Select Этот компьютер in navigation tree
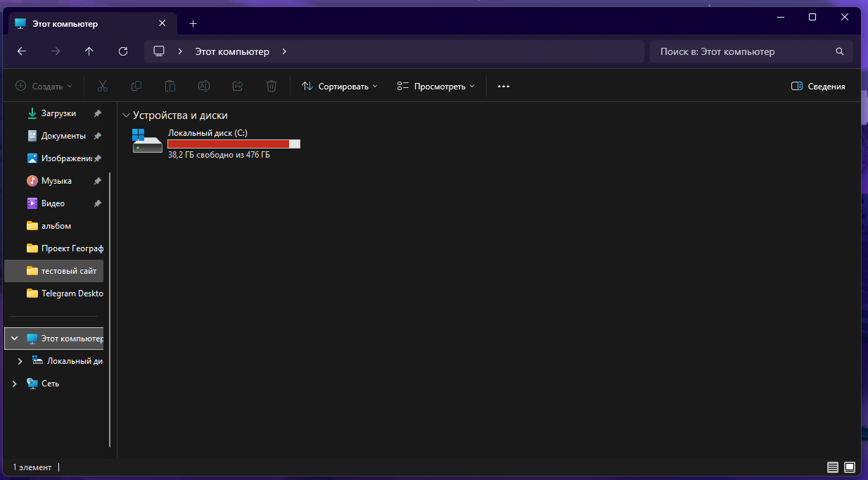The height and width of the screenshot is (480, 868). (53, 339)
